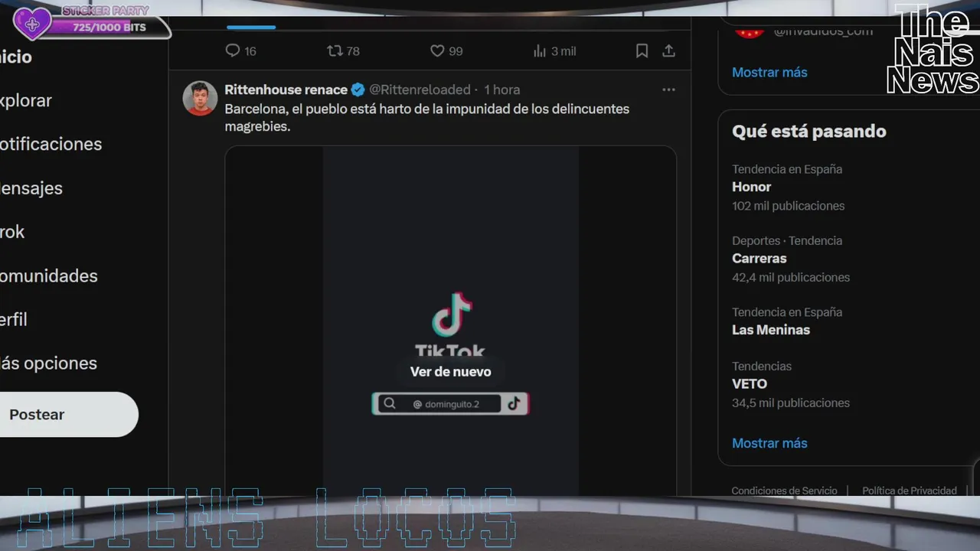Click the small TikTok icon beside dominguito.2
The image size is (980, 551).
coord(514,403)
